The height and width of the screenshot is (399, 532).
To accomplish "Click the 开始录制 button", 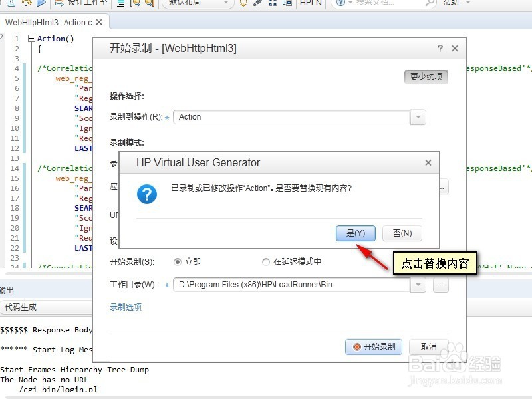I will [374, 347].
